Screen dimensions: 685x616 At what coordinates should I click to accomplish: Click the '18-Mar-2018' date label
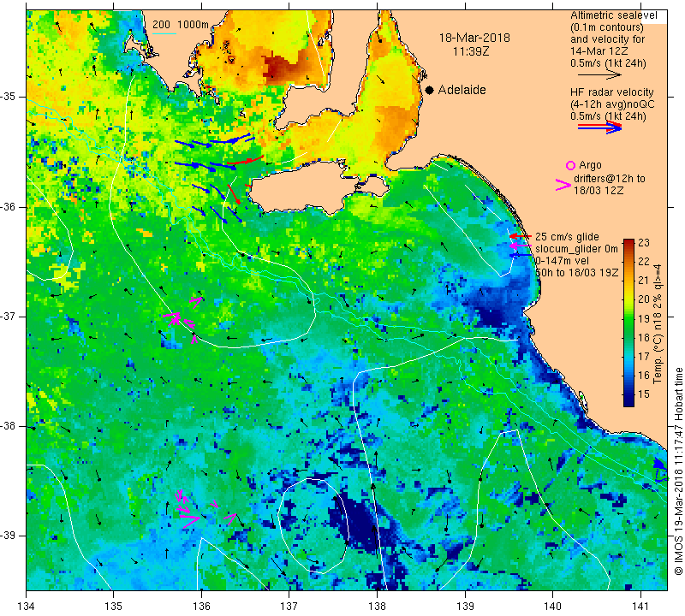474,38
